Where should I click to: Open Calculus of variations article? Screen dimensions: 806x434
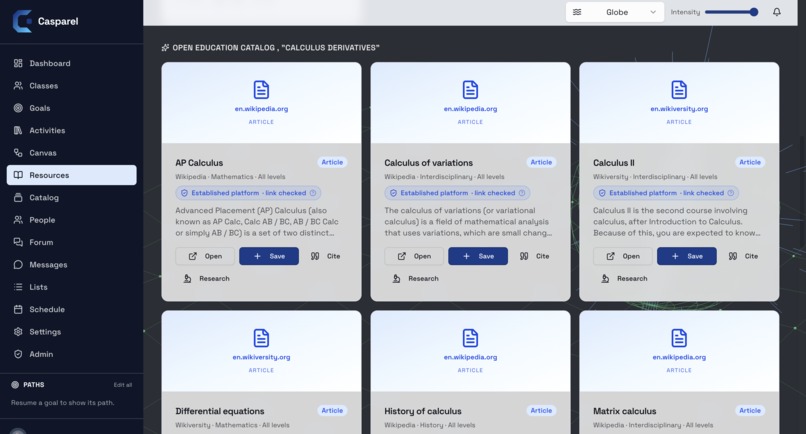(414, 256)
